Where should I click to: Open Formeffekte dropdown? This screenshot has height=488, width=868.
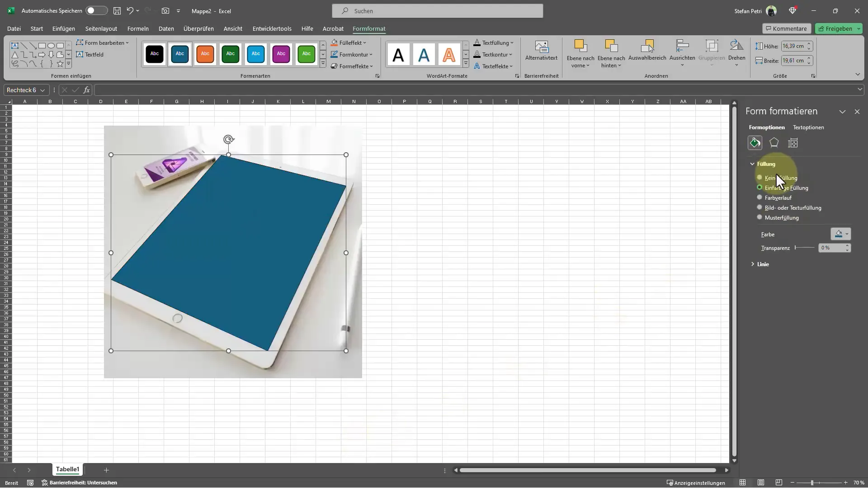(352, 66)
